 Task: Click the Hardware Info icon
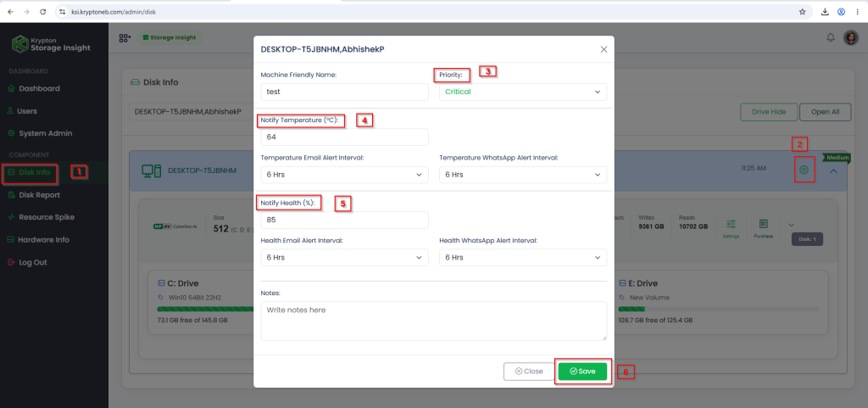[x=10, y=240]
